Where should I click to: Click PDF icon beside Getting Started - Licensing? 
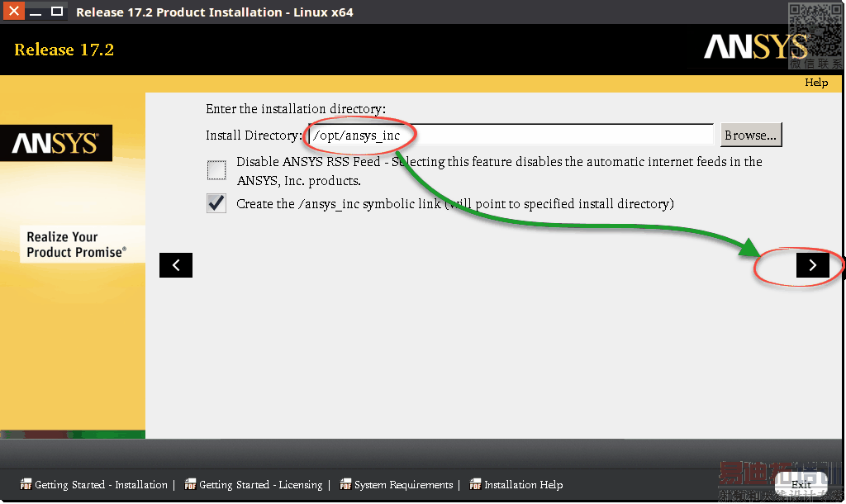pyautogui.click(x=190, y=484)
